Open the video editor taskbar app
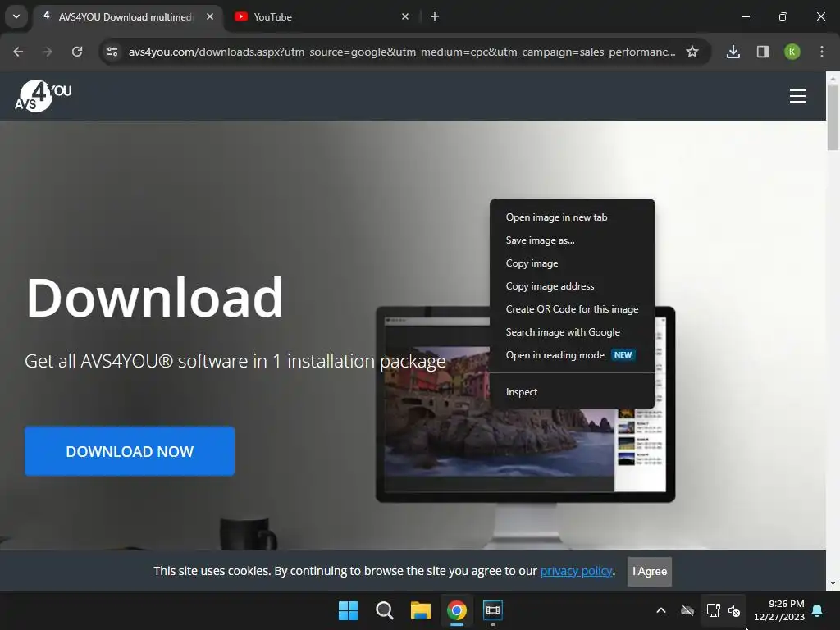The width and height of the screenshot is (840, 630). pos(493,610)
